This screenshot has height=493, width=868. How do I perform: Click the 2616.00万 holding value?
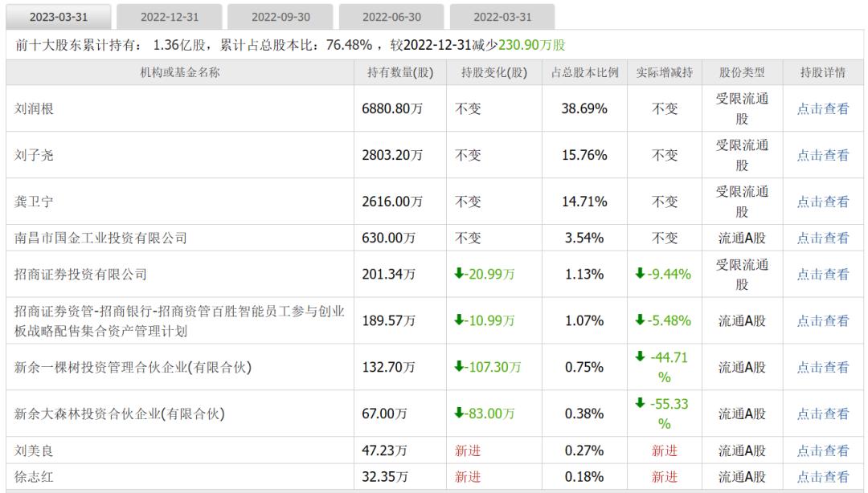(x=392, y=202)
